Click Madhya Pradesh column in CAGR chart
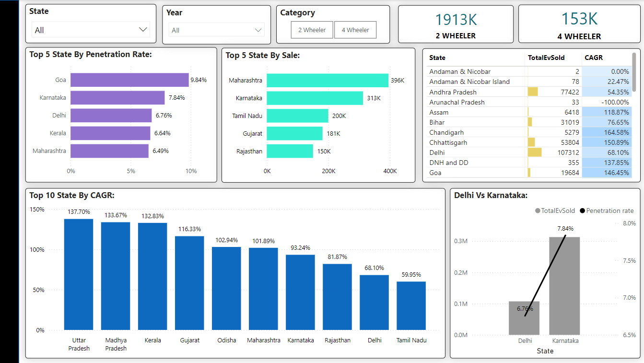The width and height of the screenshot is (644, 363). click(x=116, y=276)
